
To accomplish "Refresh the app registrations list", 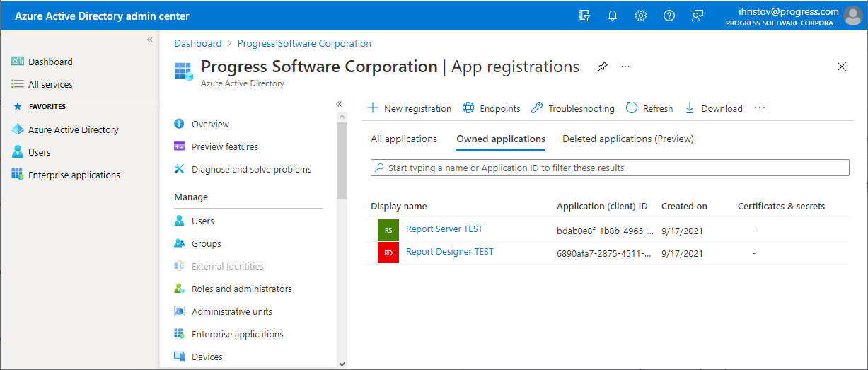I will click(x=649, y=108).
